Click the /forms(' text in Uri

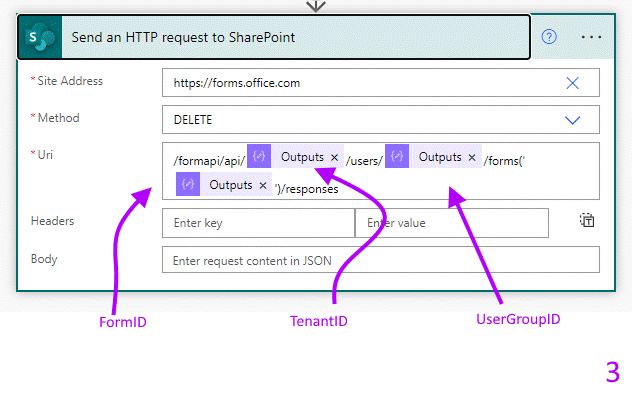point(504,161)
